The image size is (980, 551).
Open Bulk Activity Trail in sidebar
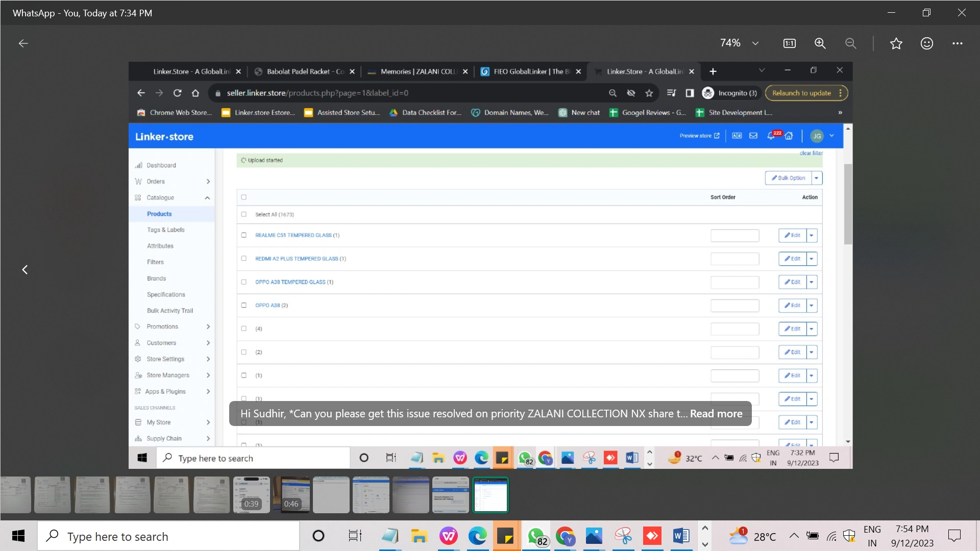pyautogui.click(x=170, y=311)
